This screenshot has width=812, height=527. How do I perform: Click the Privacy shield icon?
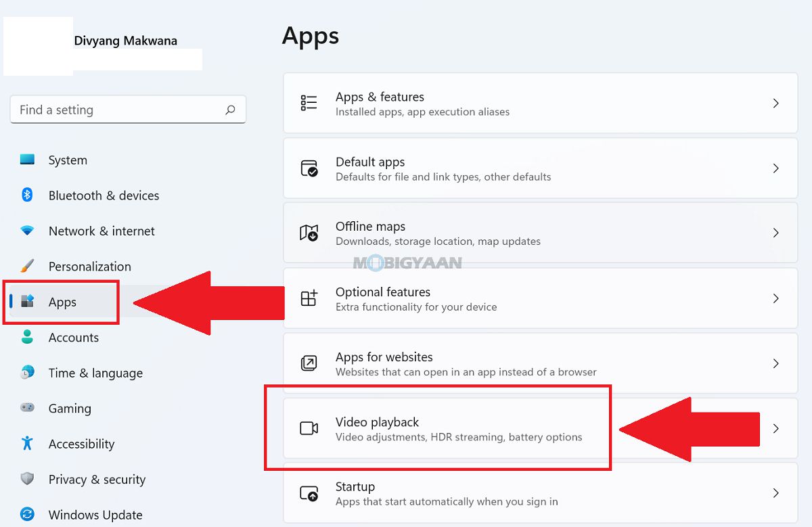pyautogui.click(x=27, y=479)
